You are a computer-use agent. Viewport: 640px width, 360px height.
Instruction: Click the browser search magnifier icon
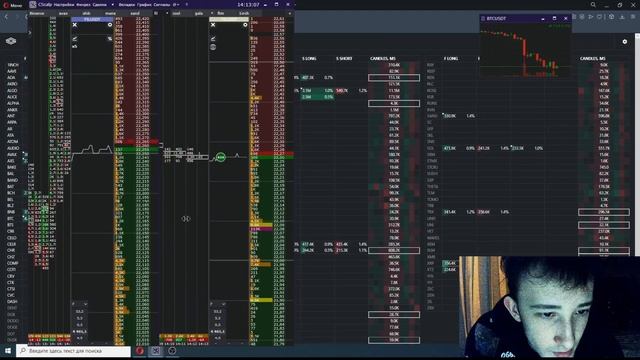point(593,5)
